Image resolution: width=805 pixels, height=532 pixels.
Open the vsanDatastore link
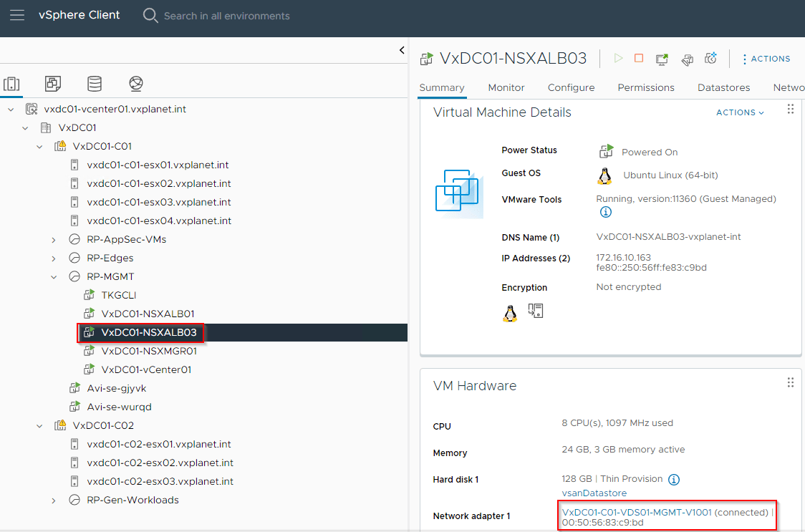tap(594, 493)
